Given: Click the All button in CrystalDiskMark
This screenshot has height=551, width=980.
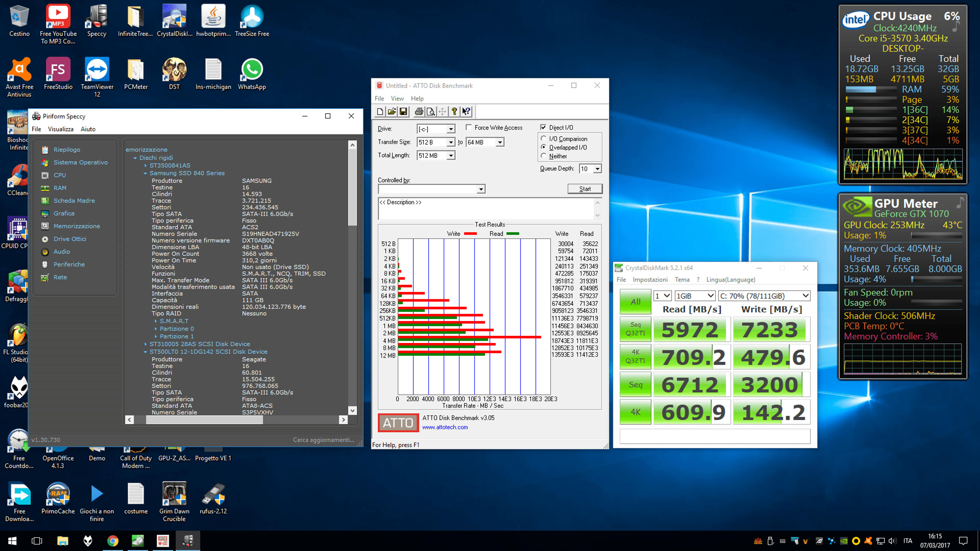Looking at the screenshot, I should pyautogui.click(x=635, y=302).
